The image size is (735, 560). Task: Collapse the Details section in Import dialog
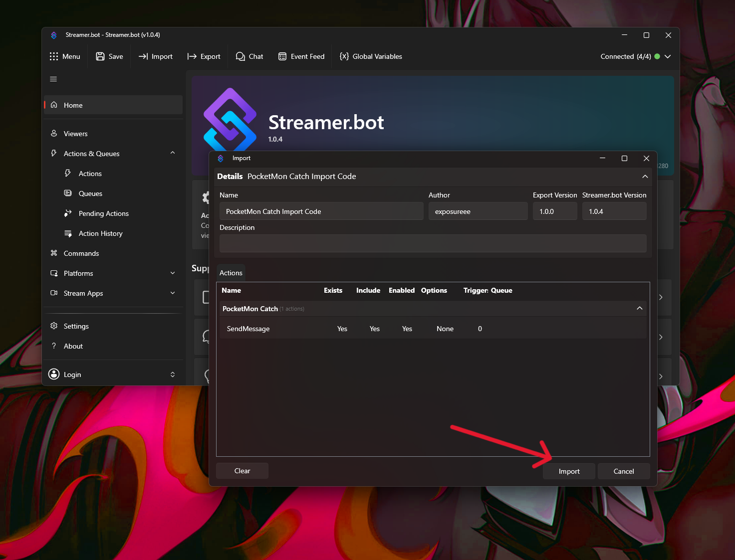(645, 177)
